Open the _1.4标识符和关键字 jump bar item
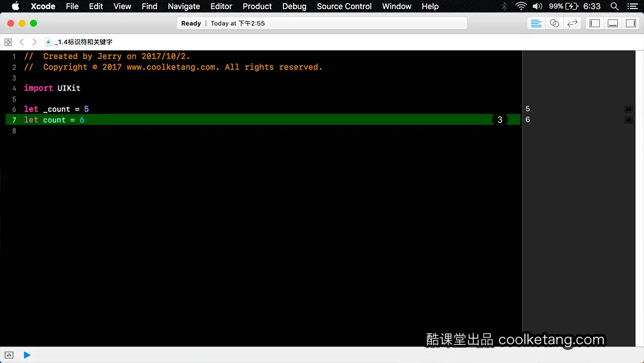Viewport: 644px width, 363px height. (x=83, y=42)
